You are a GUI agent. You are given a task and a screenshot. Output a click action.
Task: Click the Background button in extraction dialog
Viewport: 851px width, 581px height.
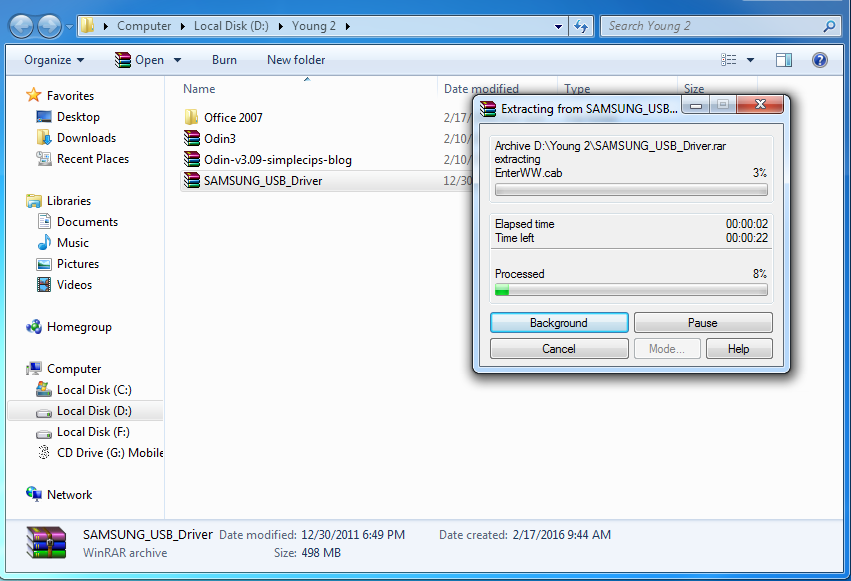tap(559, 323)
